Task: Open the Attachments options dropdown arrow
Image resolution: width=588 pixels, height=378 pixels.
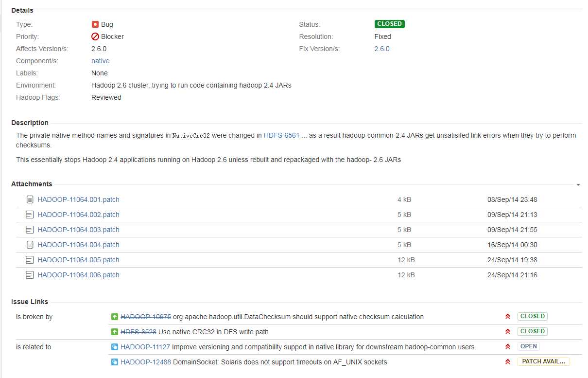Action: coord(578,185)
